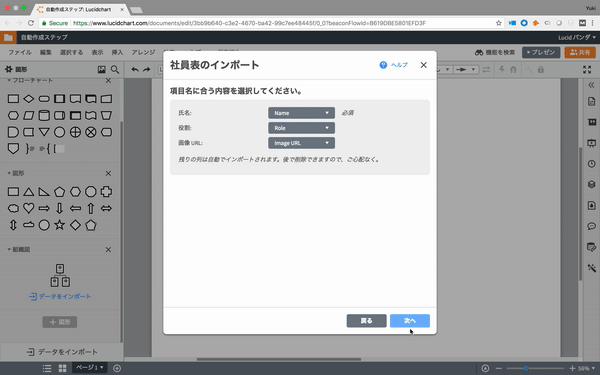
Task: Click the + 図形 button
Action: pos(60,322)
